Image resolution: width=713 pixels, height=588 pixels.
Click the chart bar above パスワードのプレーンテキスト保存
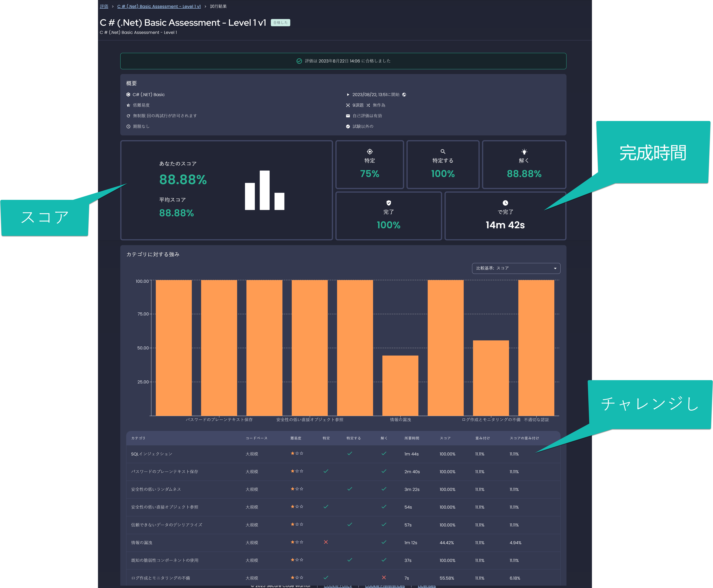point(219,348)
